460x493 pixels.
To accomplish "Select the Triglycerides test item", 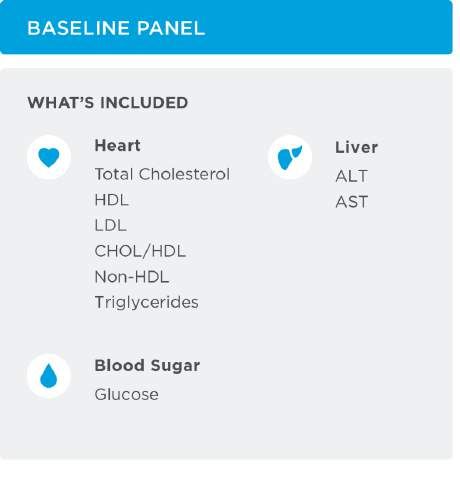I will 146,303.
